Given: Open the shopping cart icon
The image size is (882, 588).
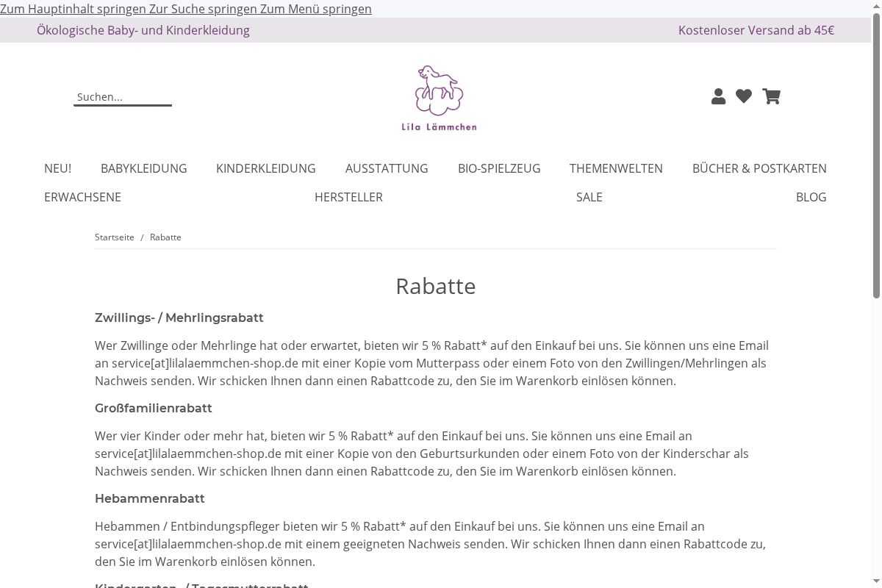Looking at the screenshot, I should (x=771, y=96).
